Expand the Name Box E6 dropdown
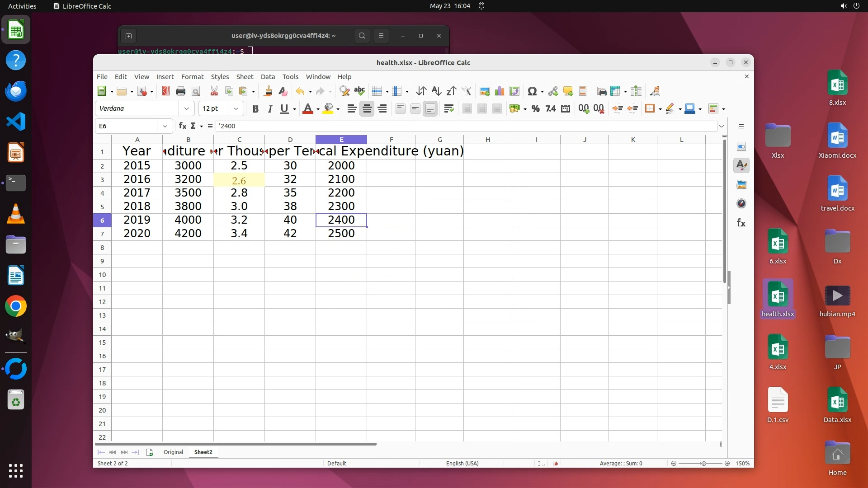The width and height of the screenshot is (868, 488). (165, 126)
